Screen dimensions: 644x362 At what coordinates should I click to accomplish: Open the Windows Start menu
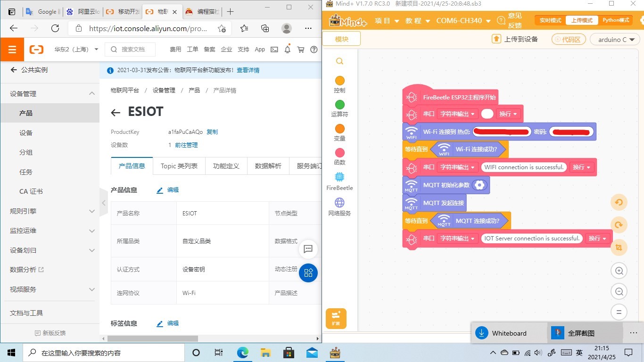tap(11, 353)
